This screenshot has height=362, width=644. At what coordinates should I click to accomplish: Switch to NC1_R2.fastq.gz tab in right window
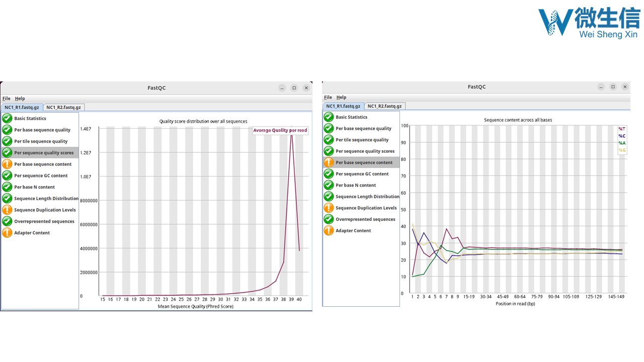385,106
